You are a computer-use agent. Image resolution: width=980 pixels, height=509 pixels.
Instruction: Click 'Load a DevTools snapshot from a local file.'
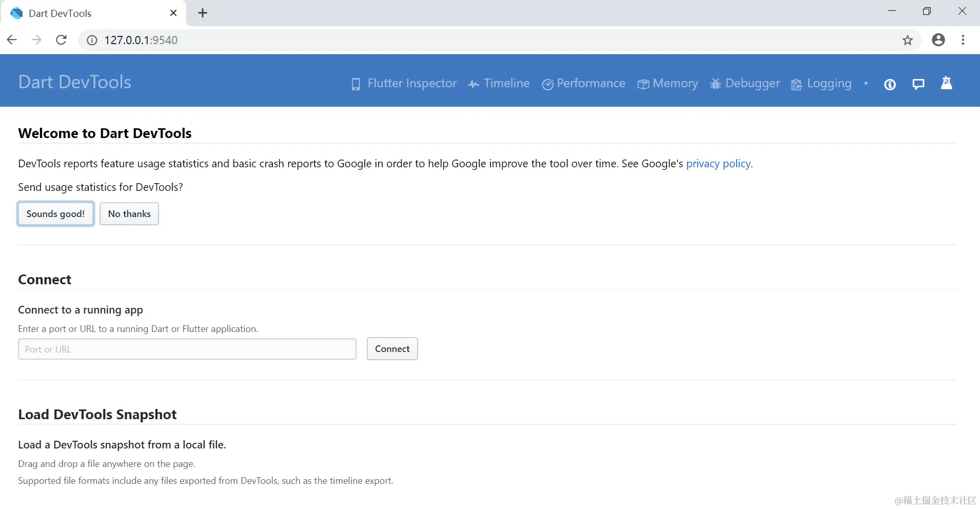122,445
